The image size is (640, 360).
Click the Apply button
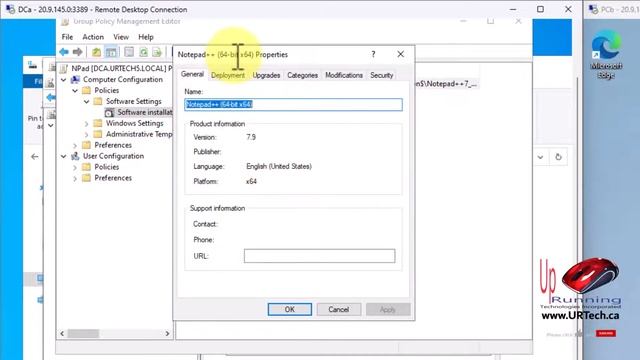point(388,309)
